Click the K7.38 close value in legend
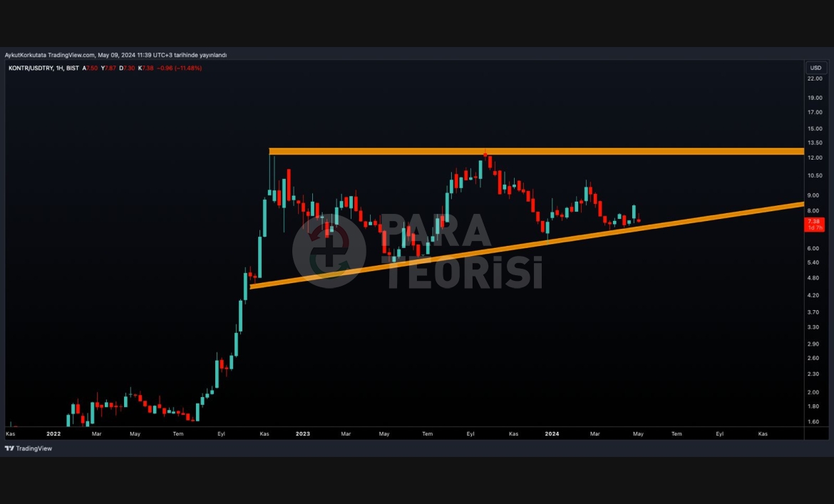This screenshot has height=504, width=834. [145, 68]
